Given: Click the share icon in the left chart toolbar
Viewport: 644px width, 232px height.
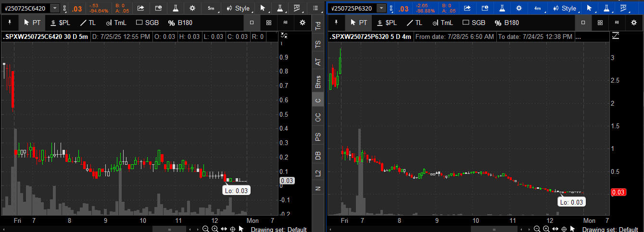Looking at the screenshot, I should pos(140,8).
